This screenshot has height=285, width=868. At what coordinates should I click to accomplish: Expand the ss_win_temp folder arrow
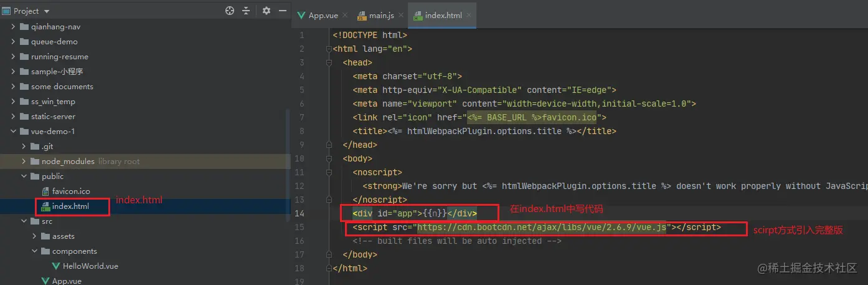13,102
